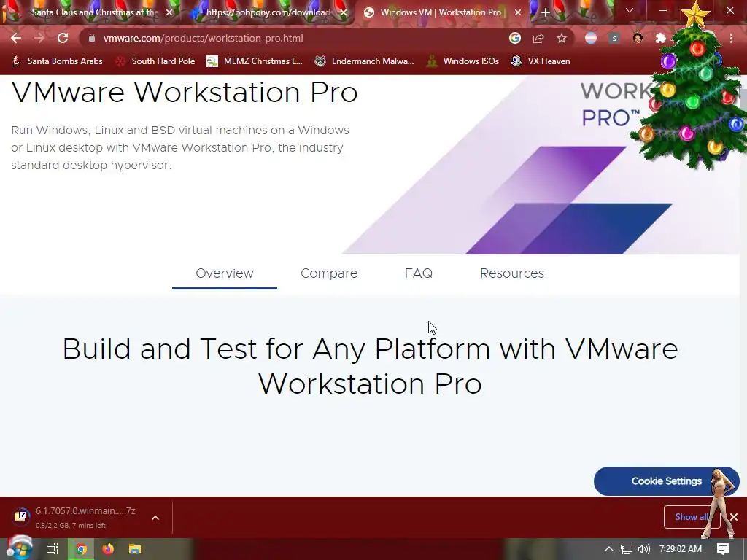Image resolution: width=747 pixels, height=560 pixels.
Task: Open the notification center icon
Action: pos(723,549)
